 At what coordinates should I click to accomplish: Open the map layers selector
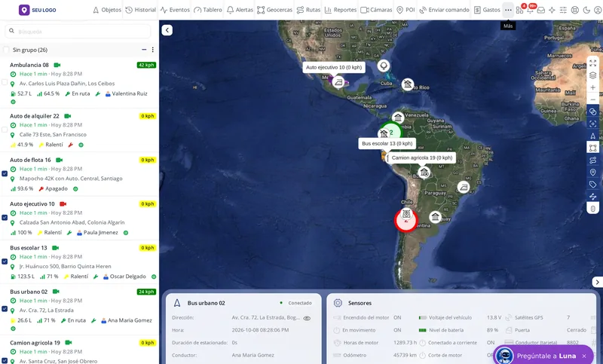(x=593, y=75)
